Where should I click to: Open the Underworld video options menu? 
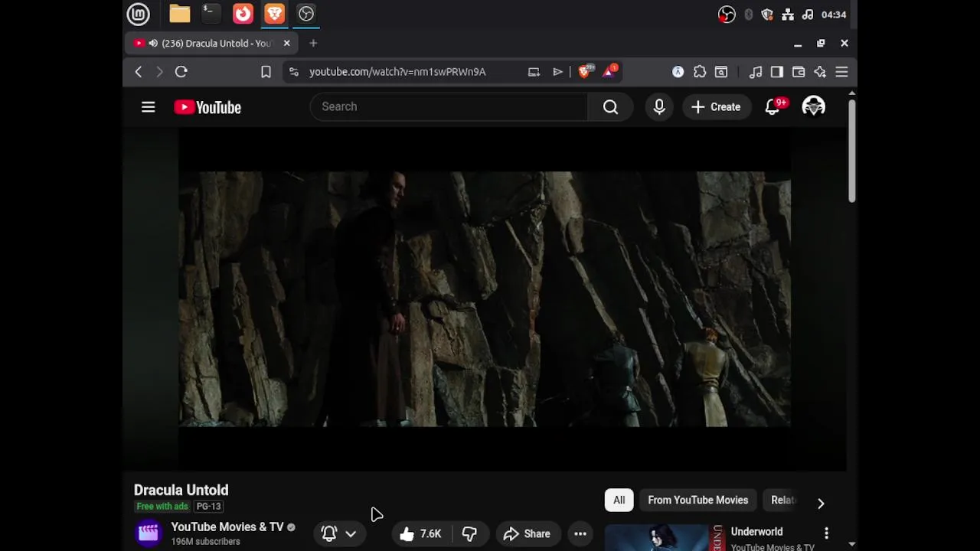(x=826, y=533)
